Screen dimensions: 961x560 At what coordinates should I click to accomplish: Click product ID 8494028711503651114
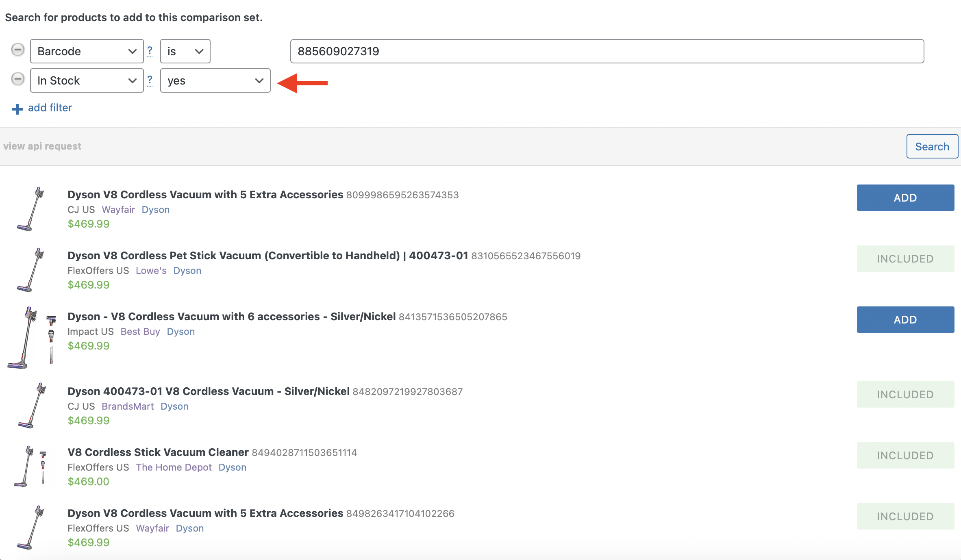click(x=304, y=453)
